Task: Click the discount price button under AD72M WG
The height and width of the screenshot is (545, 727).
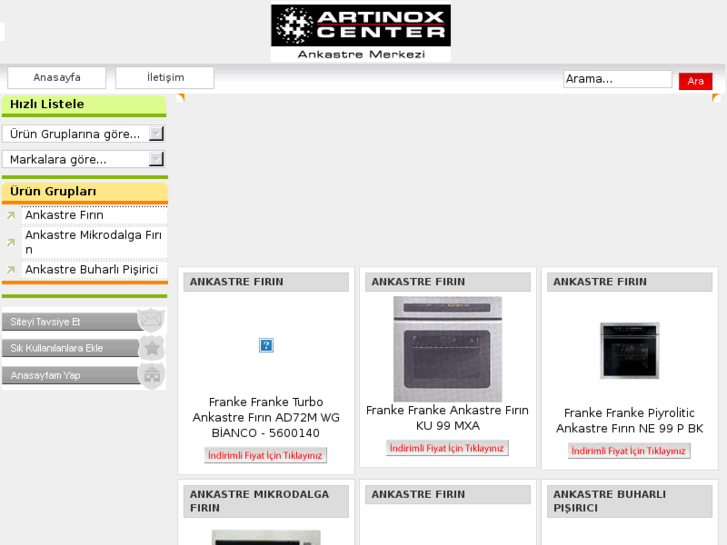Action: 266,455
